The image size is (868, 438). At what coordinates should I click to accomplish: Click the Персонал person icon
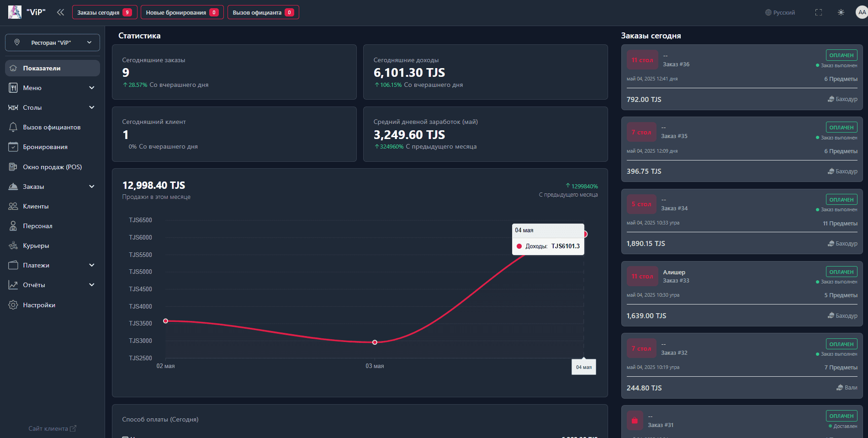tap(13, 226)
